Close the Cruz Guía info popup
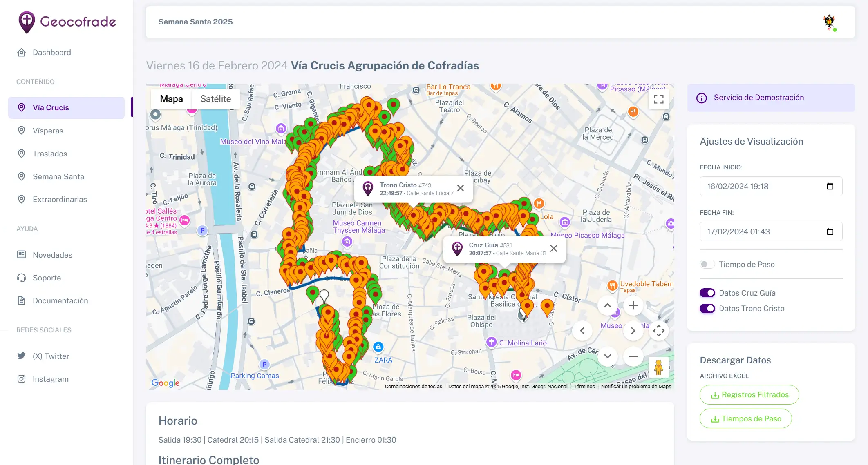The height and width of the screenshot is (465, 868). [554, 248]
